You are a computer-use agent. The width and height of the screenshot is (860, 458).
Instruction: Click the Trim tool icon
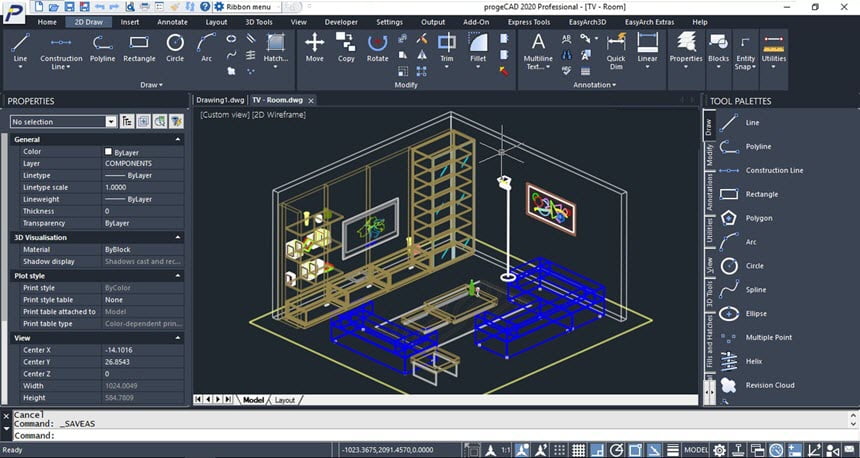tap(446, 42)
